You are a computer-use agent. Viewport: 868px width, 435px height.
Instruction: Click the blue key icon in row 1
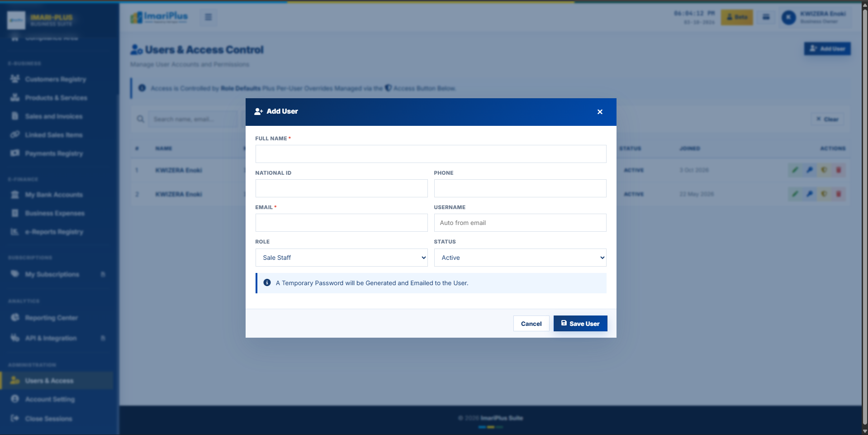pyautogui.click(x=810, y=170)
